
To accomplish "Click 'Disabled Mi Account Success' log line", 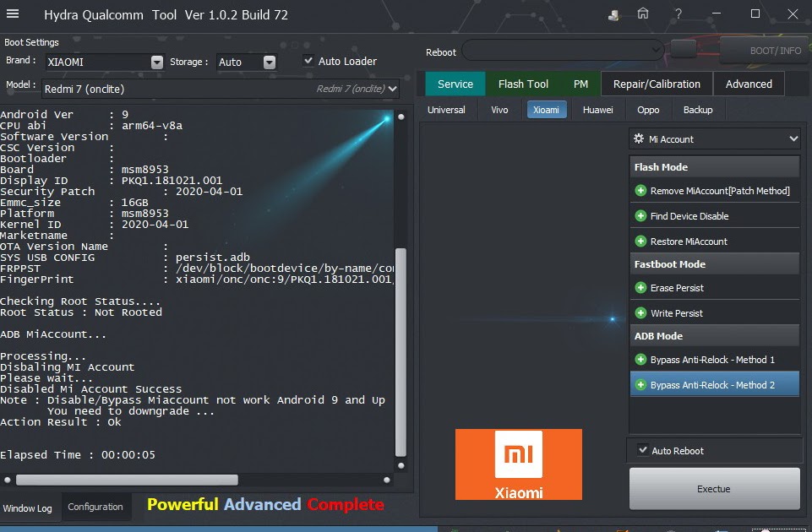I will [90, 388].
